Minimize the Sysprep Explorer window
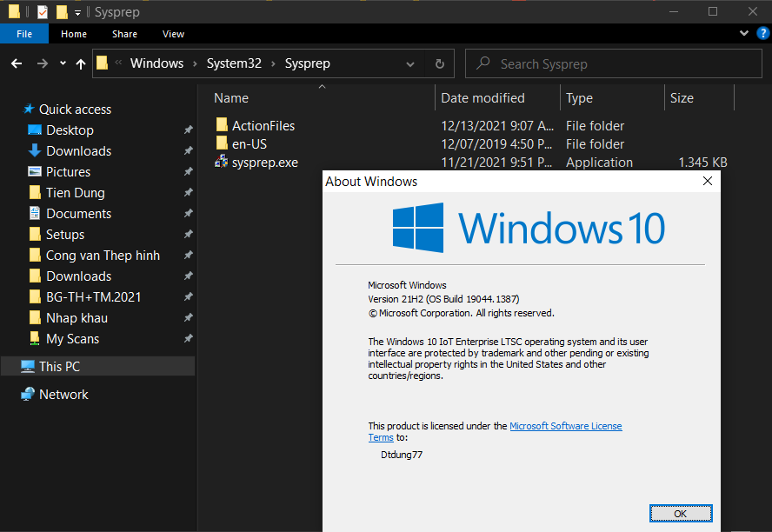Screen dimensions: 772x532 674,11
